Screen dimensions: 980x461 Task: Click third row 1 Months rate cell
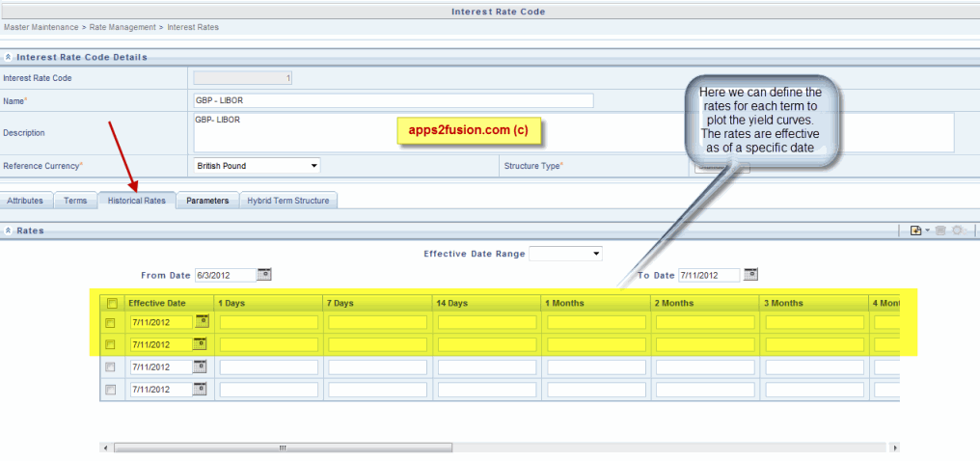point(596,367)
